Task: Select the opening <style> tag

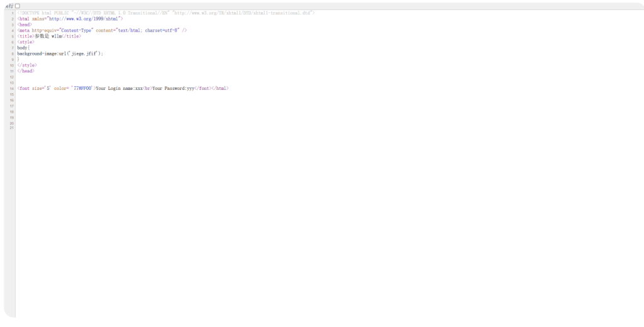Action: point(26,42)
